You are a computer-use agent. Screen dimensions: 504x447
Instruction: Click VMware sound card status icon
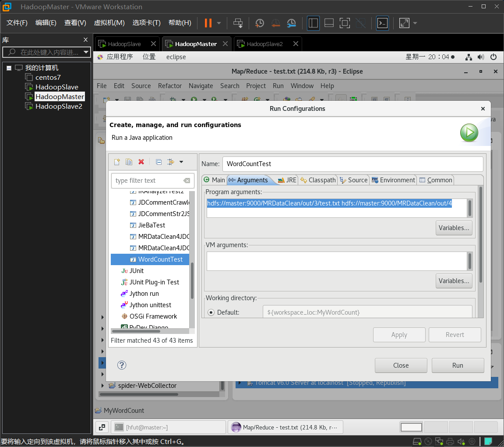[461, 442]
